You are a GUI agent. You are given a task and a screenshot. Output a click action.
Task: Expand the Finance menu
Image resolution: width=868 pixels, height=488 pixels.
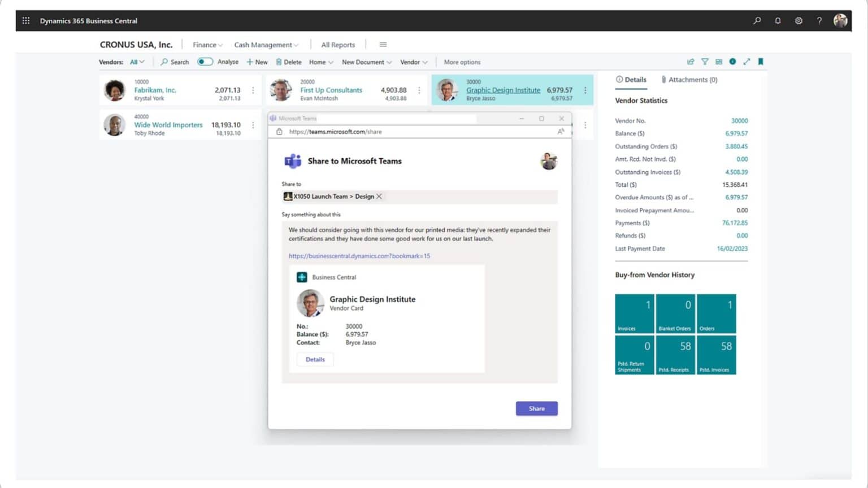tap(207, 45)
